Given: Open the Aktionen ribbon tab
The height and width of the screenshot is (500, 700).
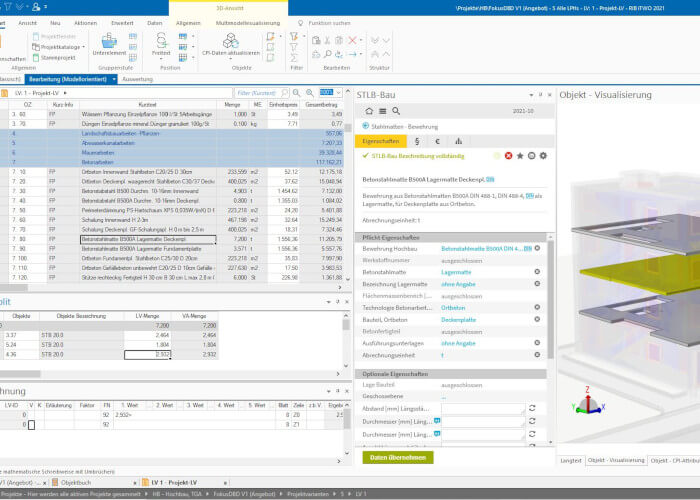Looking at the screenshot, I should click(x=85, y=23).
